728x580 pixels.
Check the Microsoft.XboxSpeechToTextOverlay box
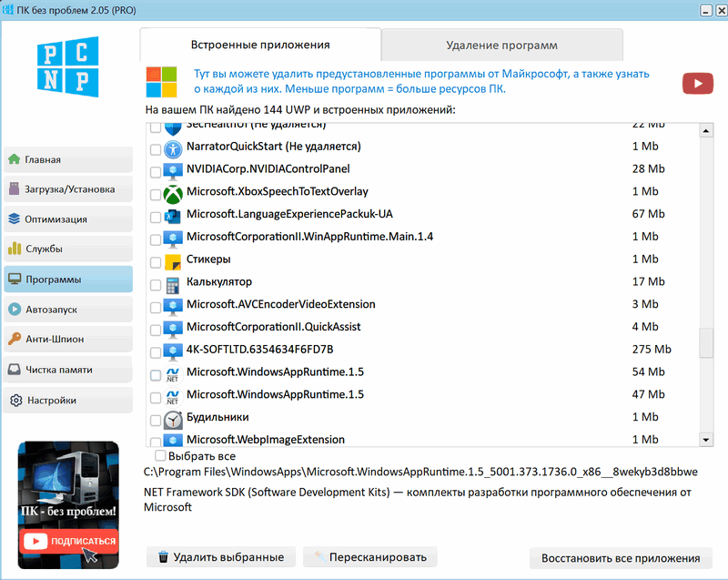[155, 194]
